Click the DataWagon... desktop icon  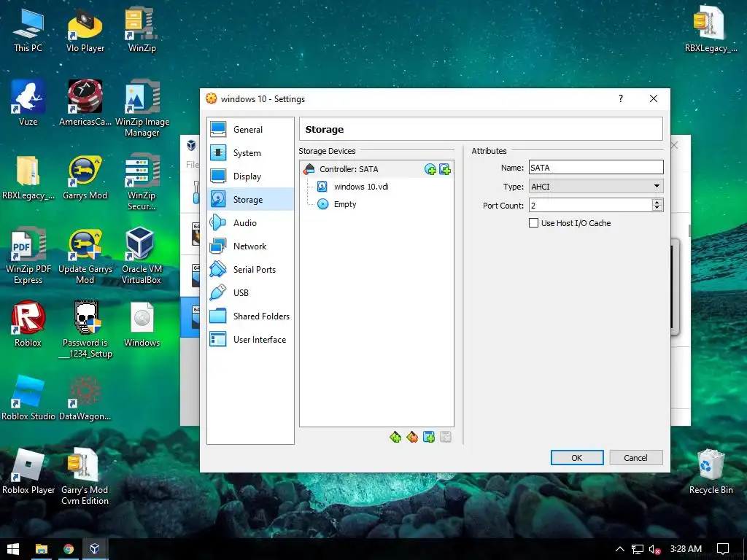click(x=85, y=397)
